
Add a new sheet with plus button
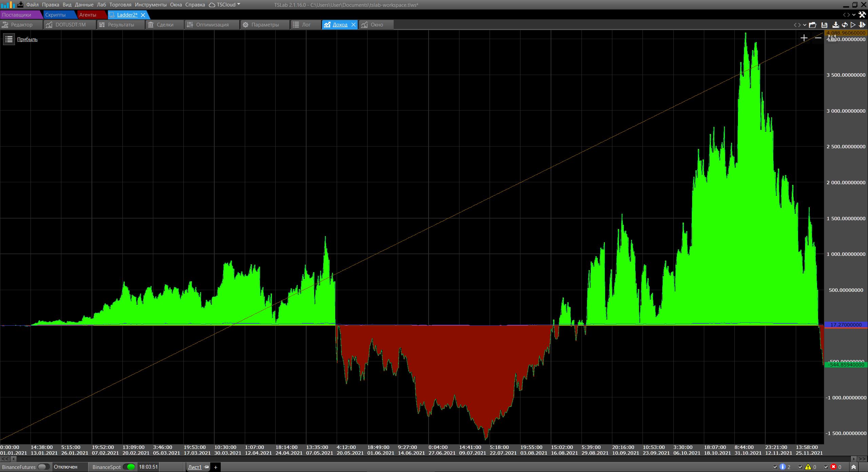[215, 467]
